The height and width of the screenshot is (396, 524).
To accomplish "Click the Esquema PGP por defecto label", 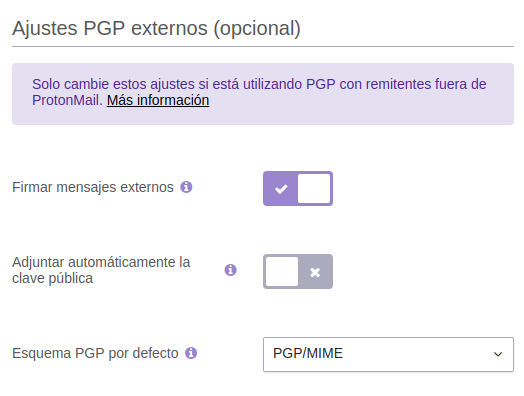I will [95, 353].
